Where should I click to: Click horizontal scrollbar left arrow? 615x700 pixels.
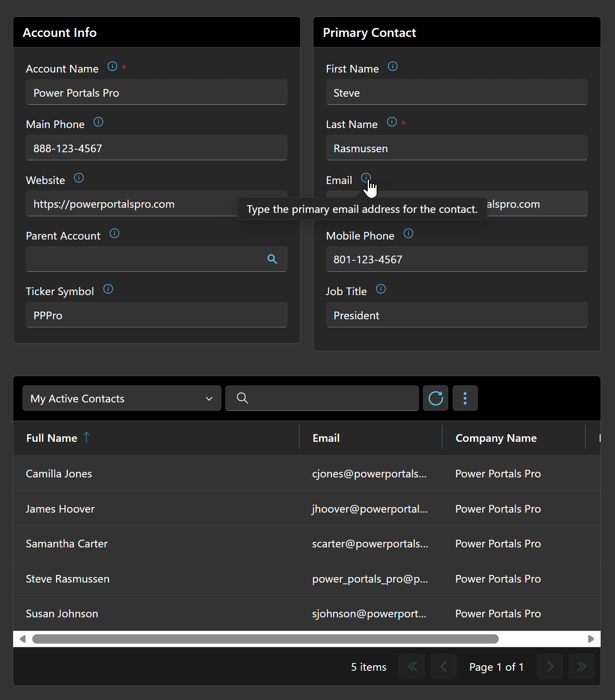tap(22, 639)
